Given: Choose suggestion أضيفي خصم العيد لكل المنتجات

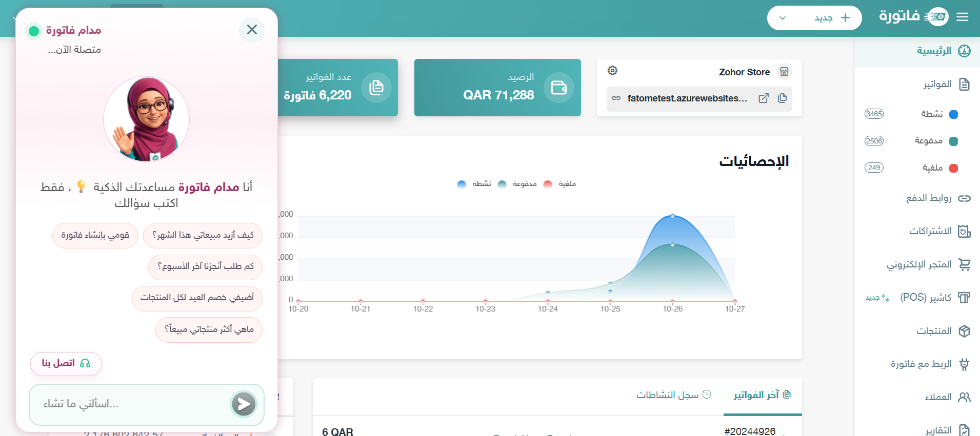Looking at the screenshot, I should (x=197, y=298).
